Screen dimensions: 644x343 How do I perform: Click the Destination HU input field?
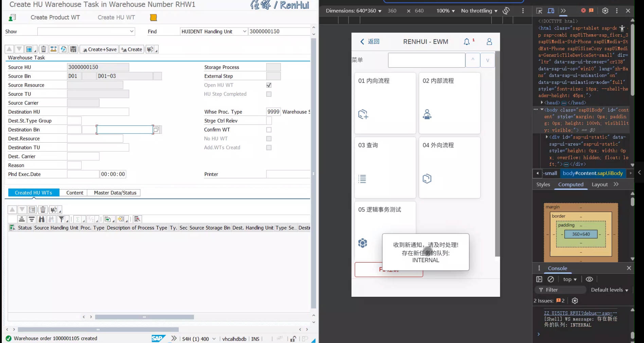[x=98, y=112]
